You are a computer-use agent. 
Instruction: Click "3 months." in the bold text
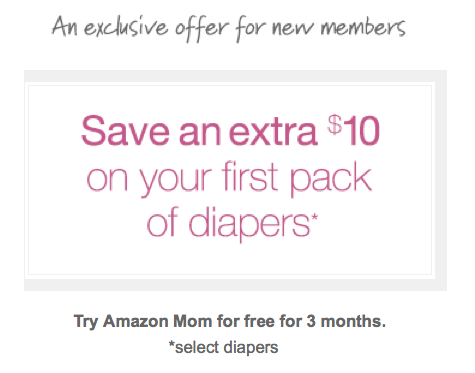346,322
